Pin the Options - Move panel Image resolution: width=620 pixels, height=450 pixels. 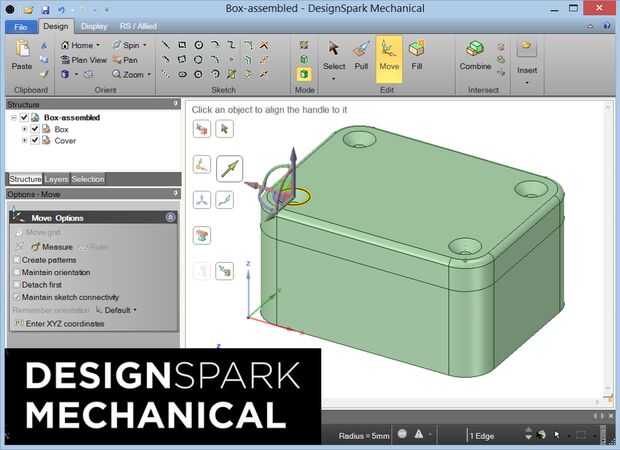click(176, 193)
